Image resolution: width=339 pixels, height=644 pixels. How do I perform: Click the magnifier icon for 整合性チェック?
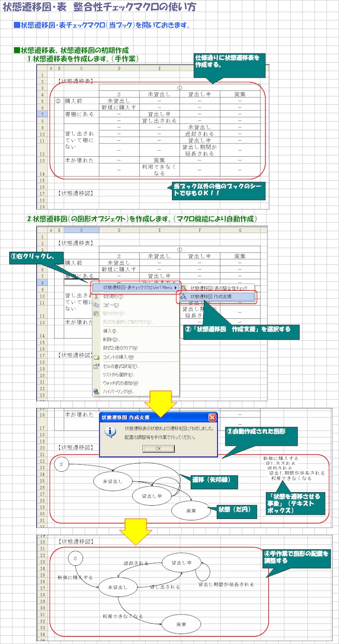pyautogui.click(x=184, y=288)
